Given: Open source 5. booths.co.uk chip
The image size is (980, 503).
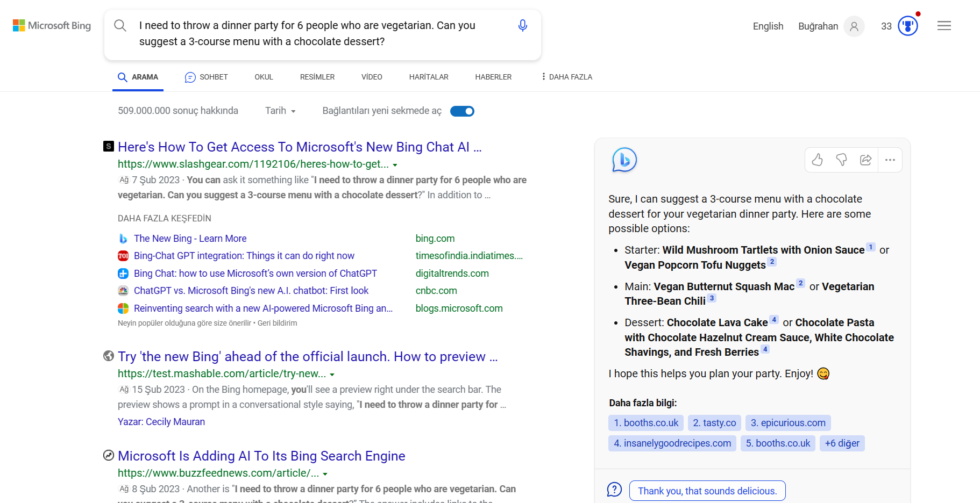Looking at the screenshot, I should [778, 443].
